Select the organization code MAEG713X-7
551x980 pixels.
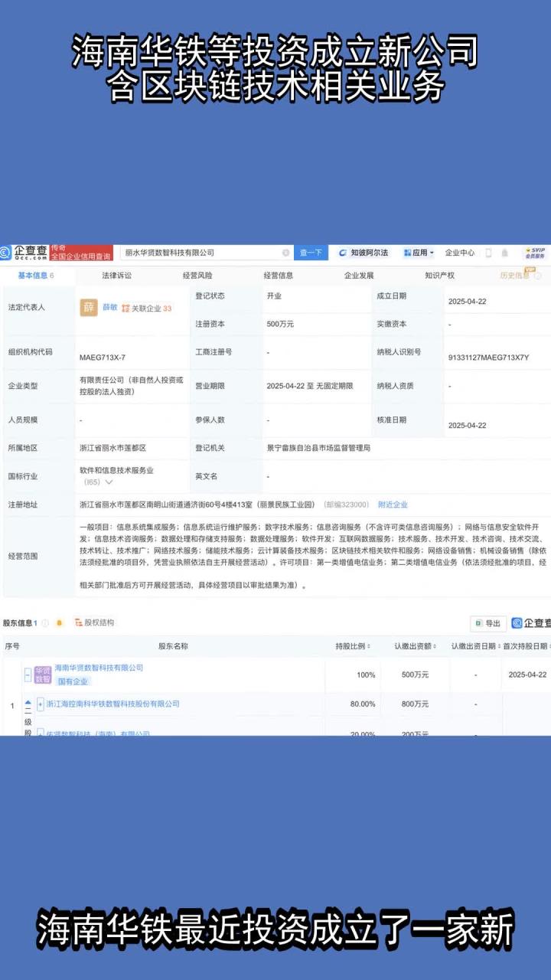click(103, 358)
